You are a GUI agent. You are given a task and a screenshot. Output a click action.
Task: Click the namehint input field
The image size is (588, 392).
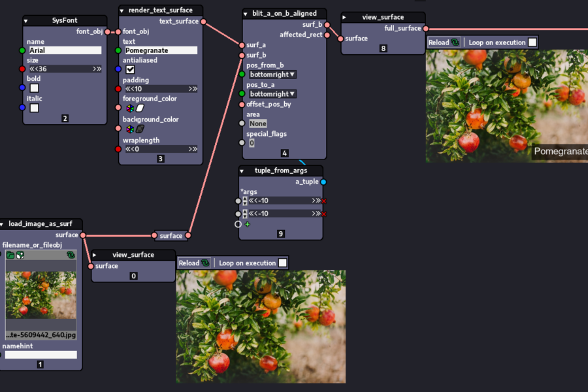(39, 354)
